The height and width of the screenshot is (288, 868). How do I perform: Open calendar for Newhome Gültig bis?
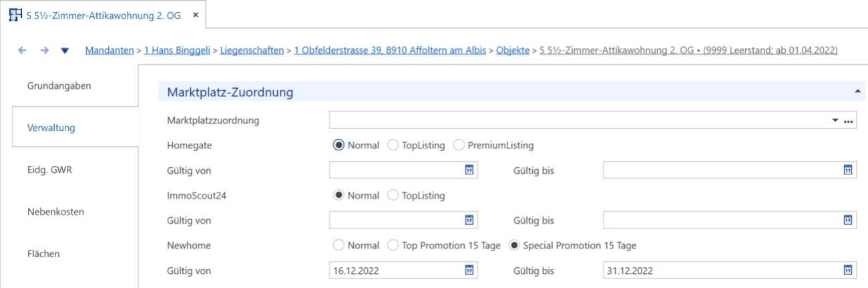tap(847, 271)
